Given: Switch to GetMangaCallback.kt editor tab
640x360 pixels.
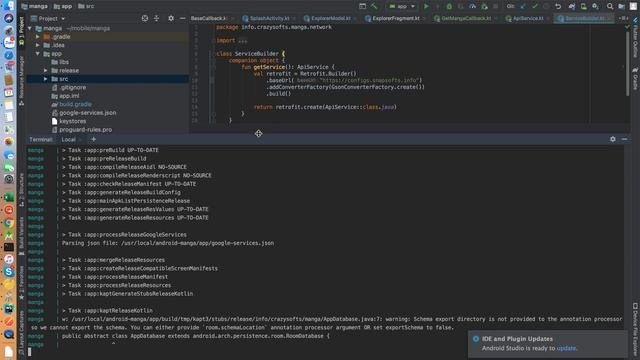Looking at the screenshot, I should tap(465, 18).
